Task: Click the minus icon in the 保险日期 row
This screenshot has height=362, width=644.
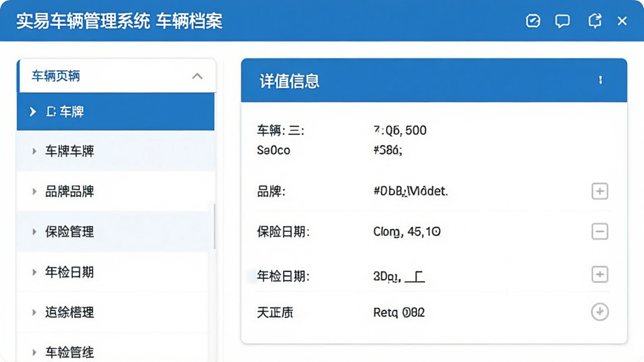Action: 599,231
